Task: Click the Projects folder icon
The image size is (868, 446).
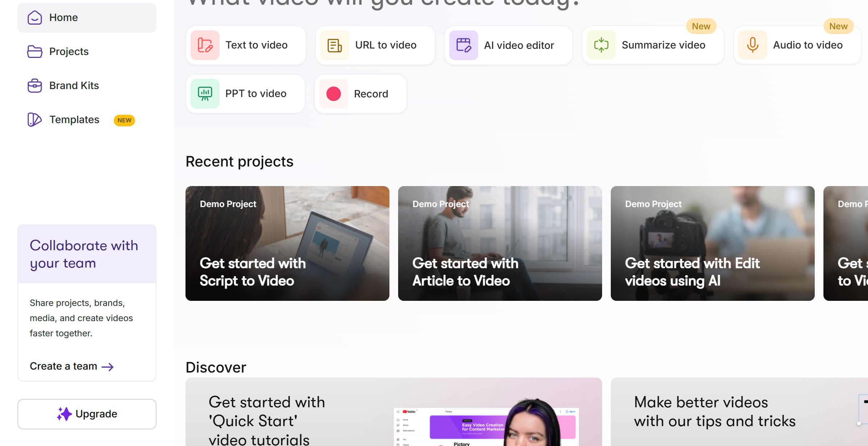Action: tap(35, 52)
